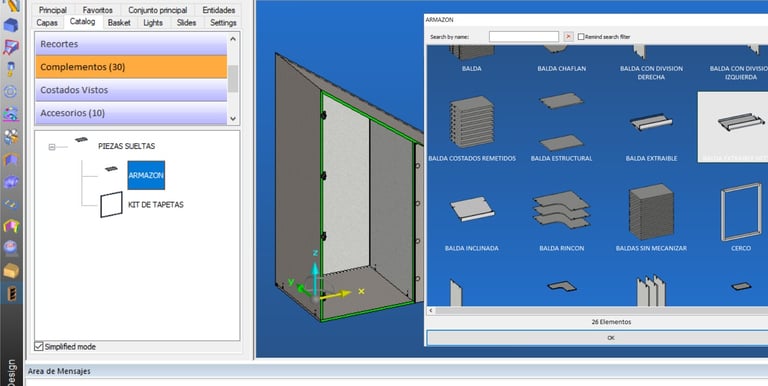Click the gray spheres tool icon
Image resolution: width=768 pixels, height=386 pixels.
[x=11, y=137]
